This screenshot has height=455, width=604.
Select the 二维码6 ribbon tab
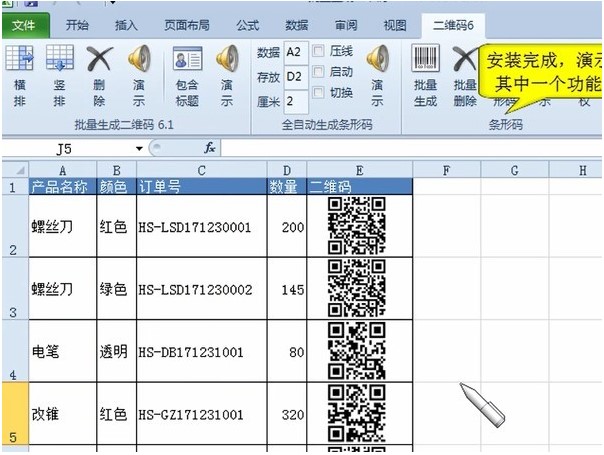(453, 25)
